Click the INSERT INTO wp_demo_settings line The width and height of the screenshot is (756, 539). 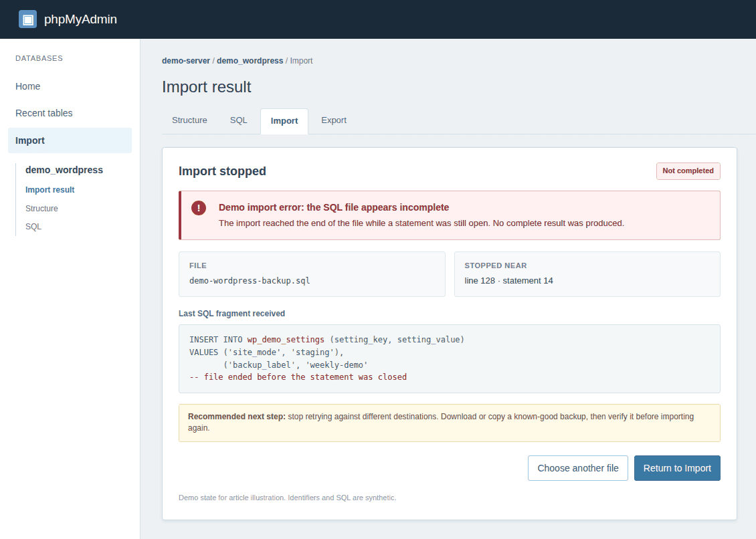pos(326,340)
